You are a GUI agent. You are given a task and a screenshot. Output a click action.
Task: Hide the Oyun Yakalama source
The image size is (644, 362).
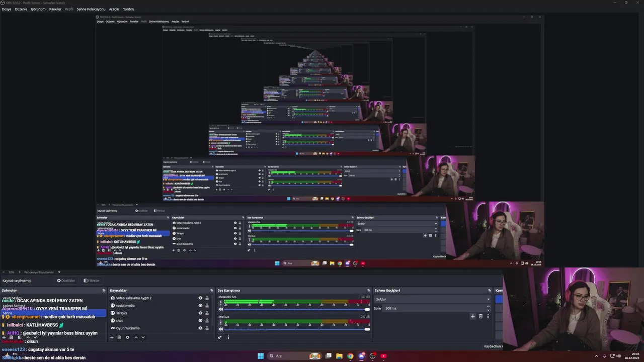tap(200, 328)
